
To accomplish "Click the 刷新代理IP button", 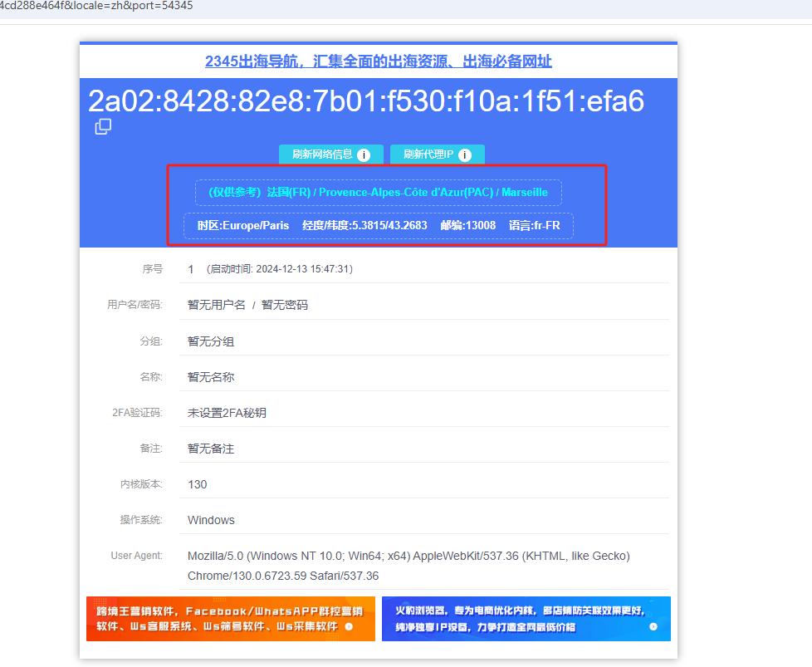I will tap(437, 154).
